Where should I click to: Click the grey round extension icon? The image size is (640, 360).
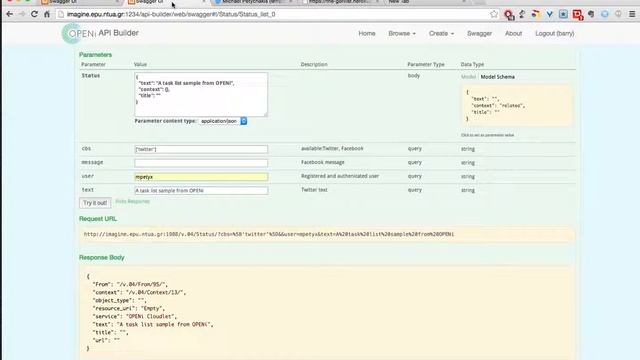point(618,14)
